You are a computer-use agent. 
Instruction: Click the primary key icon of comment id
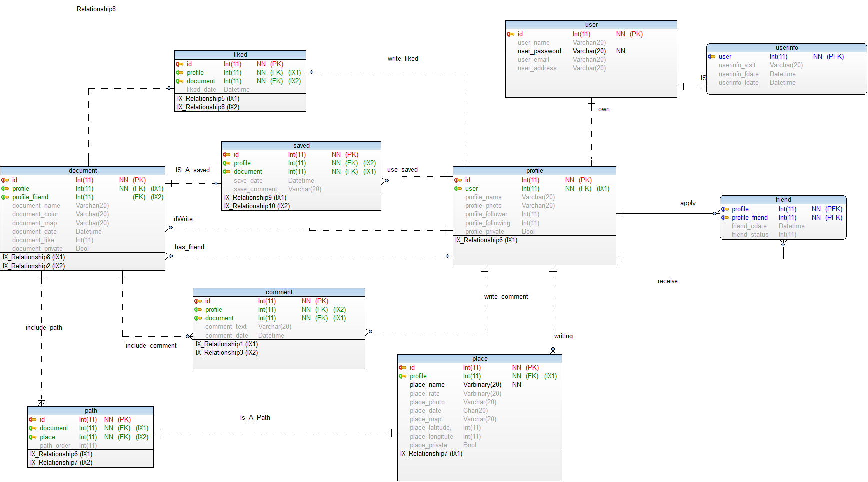pyautogui.click(x=198, y=301)
